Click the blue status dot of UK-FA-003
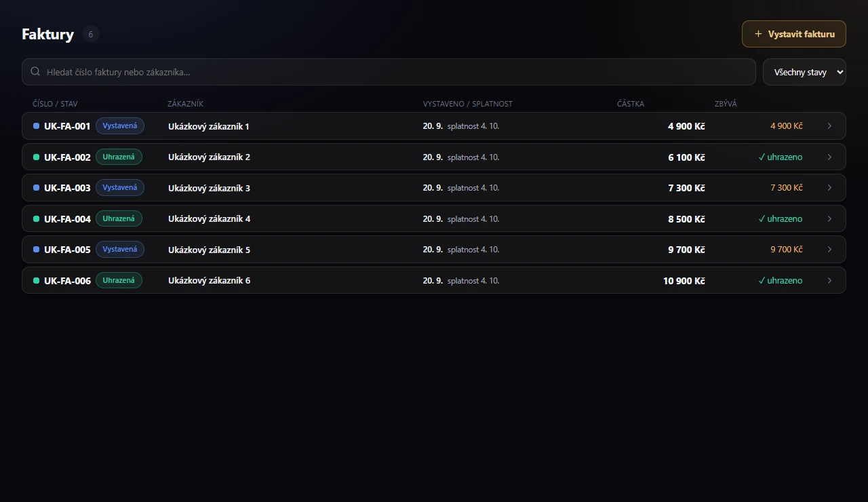Screen dimensions: 868x502 36,188
